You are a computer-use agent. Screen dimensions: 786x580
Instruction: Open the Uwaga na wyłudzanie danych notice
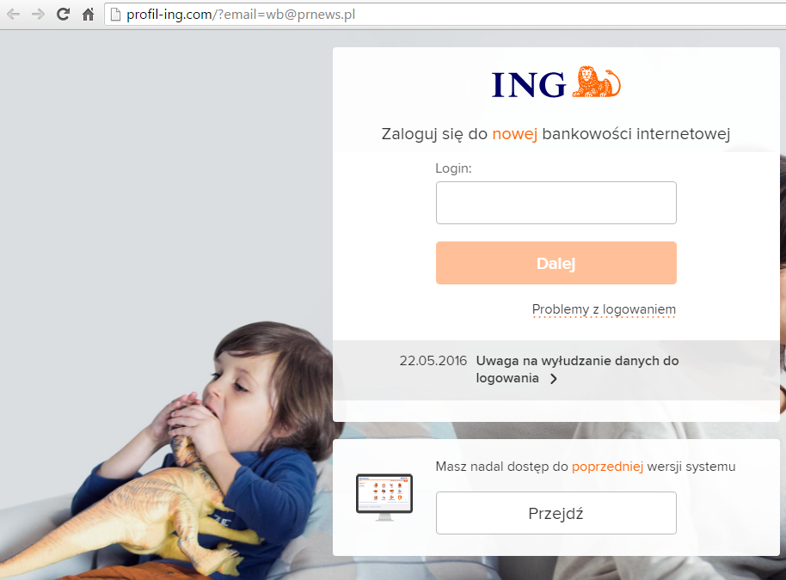pyautogui.click(x=577, y=369)
